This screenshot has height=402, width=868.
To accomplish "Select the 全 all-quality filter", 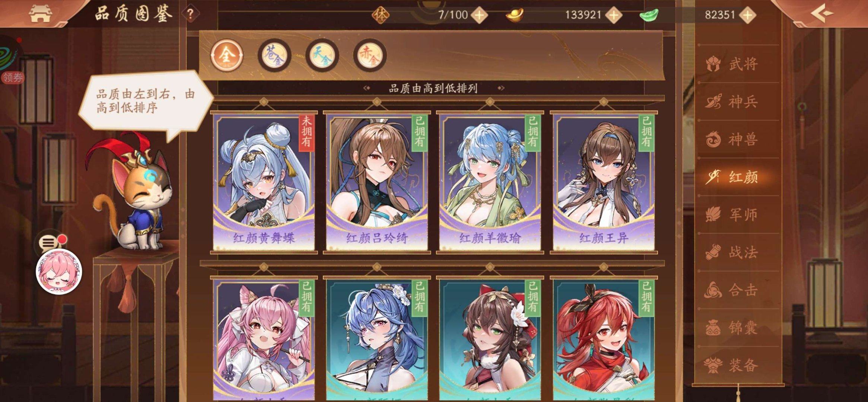I will tap(227, 55).
